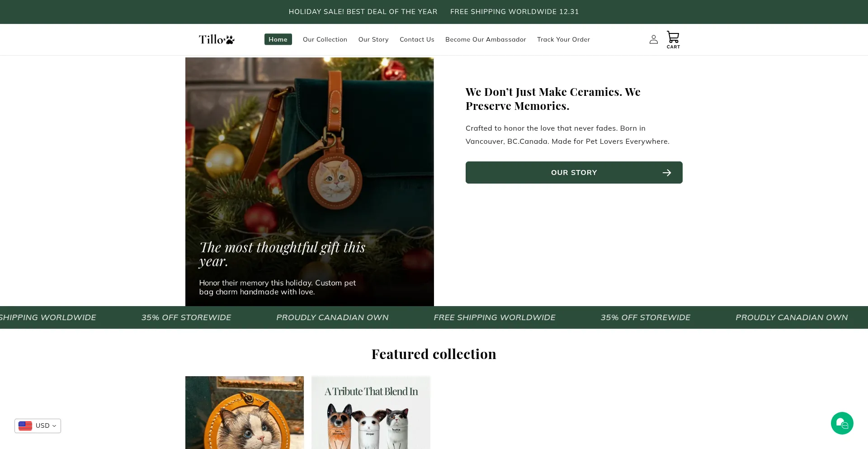
Task: Click the US flag currency icon
Action: 25,426
